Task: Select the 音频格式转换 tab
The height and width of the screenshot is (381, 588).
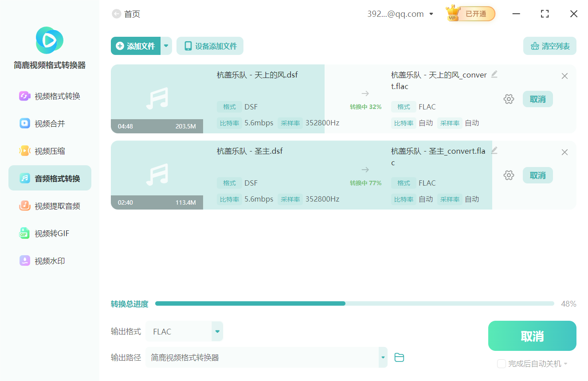Action: 49,178
